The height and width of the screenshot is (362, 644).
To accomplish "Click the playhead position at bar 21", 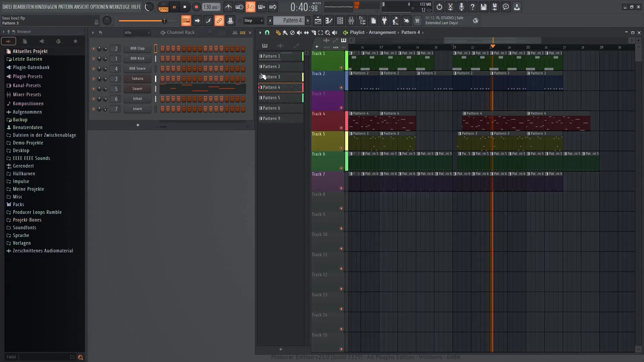I will click(x=454, y=47).
